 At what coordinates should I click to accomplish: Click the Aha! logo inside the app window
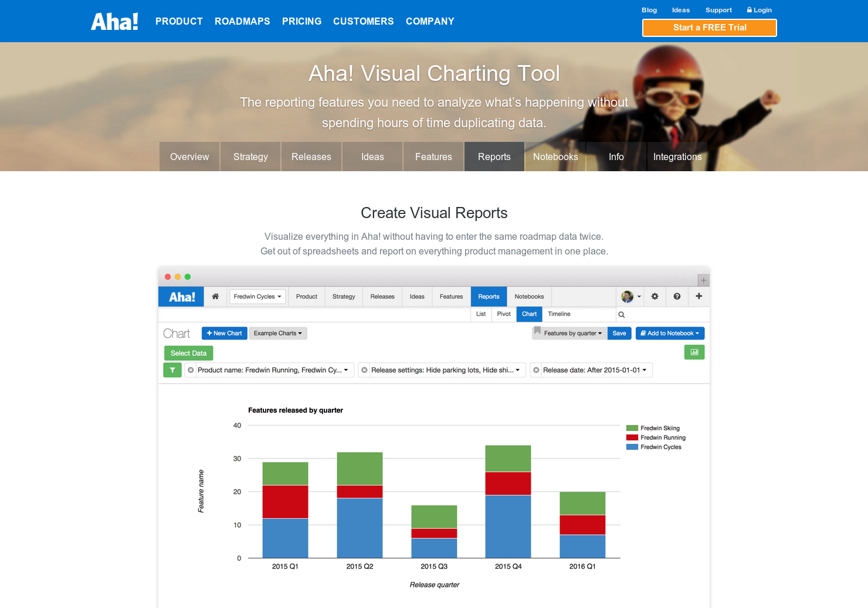pos(181,297)
